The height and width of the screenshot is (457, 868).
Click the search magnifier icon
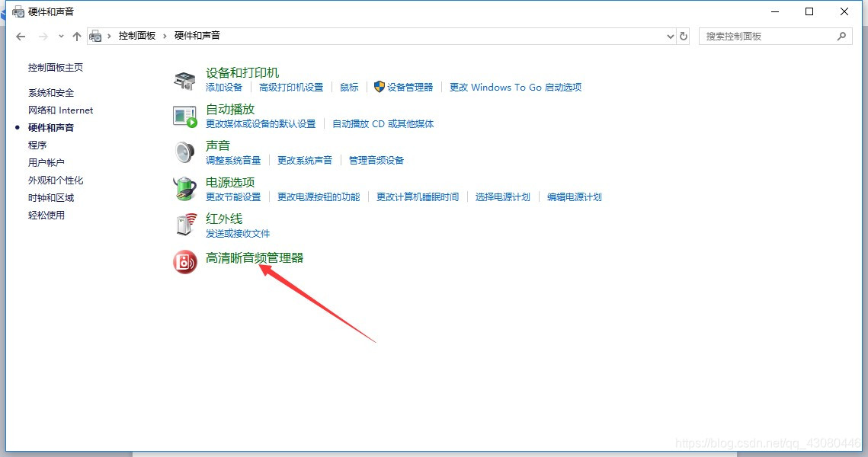tap(841, 36)
